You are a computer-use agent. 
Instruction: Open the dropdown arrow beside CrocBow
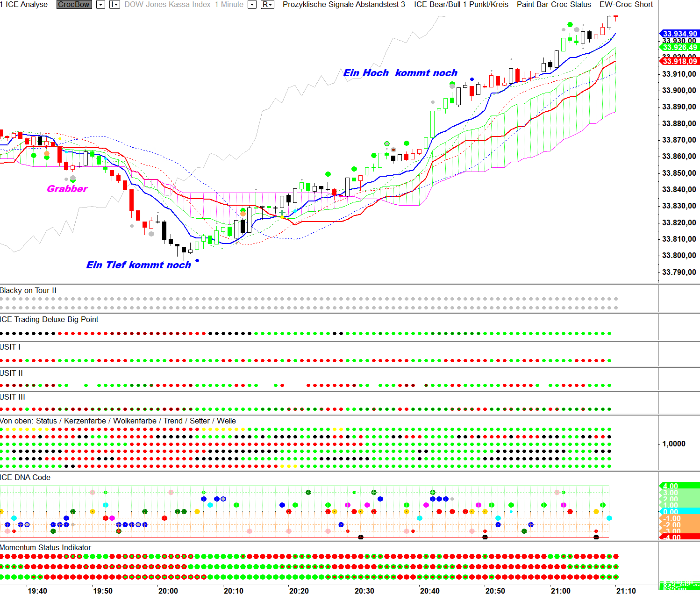click(100, 5)
